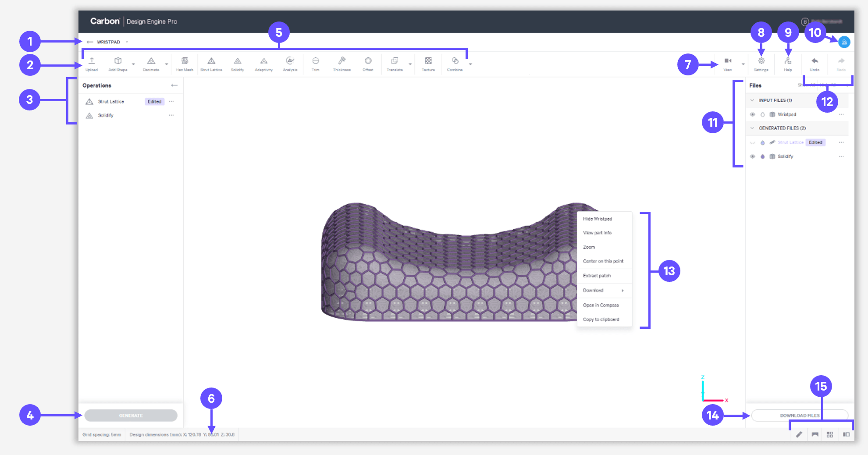Toggle visibility eye for Solidify file

click(x=753, y=156)
